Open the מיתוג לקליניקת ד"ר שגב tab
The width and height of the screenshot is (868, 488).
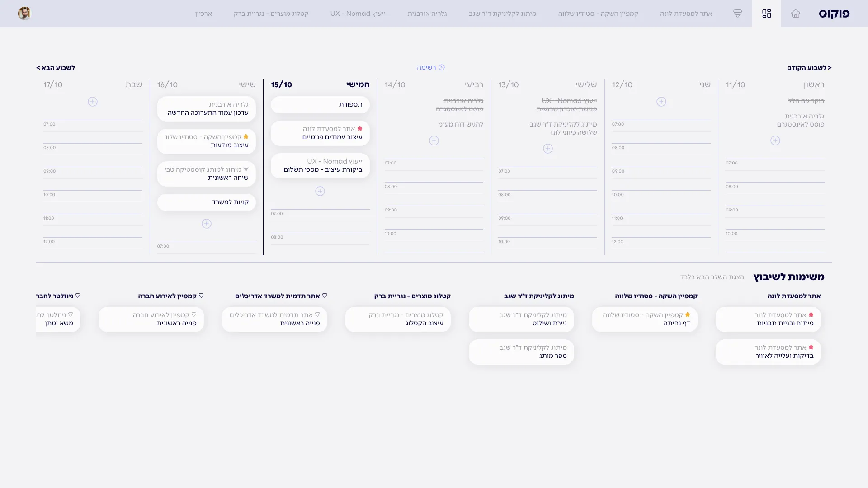point(503,14)
